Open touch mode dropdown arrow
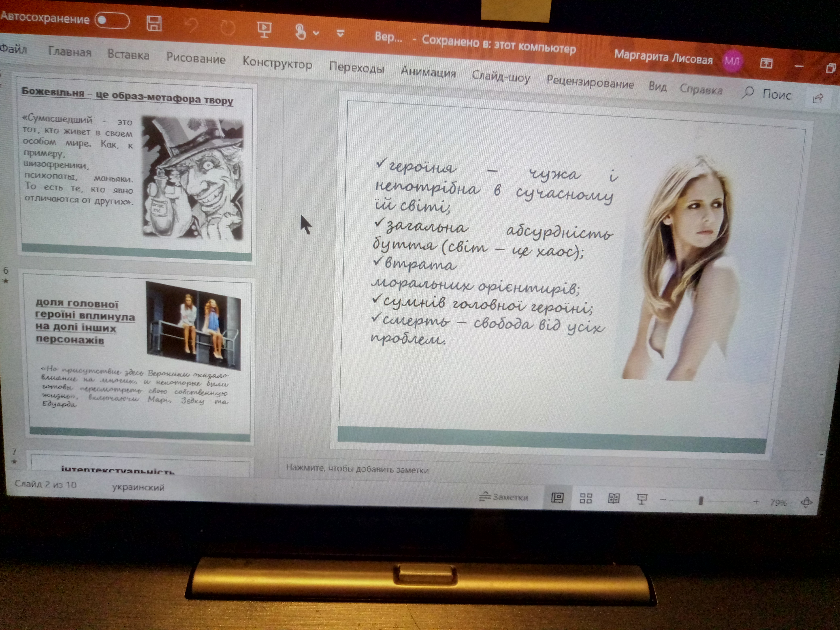The image size is (840, 630). click(x=316, y=33)
